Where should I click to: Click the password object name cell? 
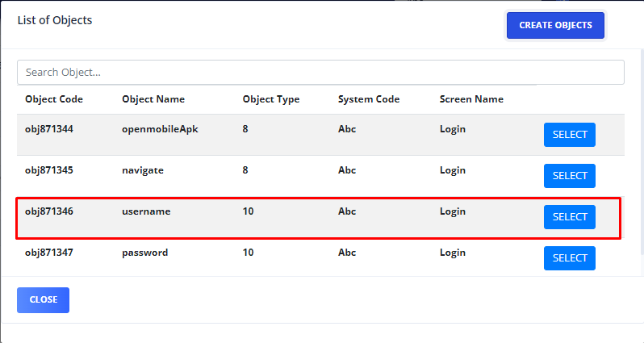pyautogui.click(x=145, y=253)
